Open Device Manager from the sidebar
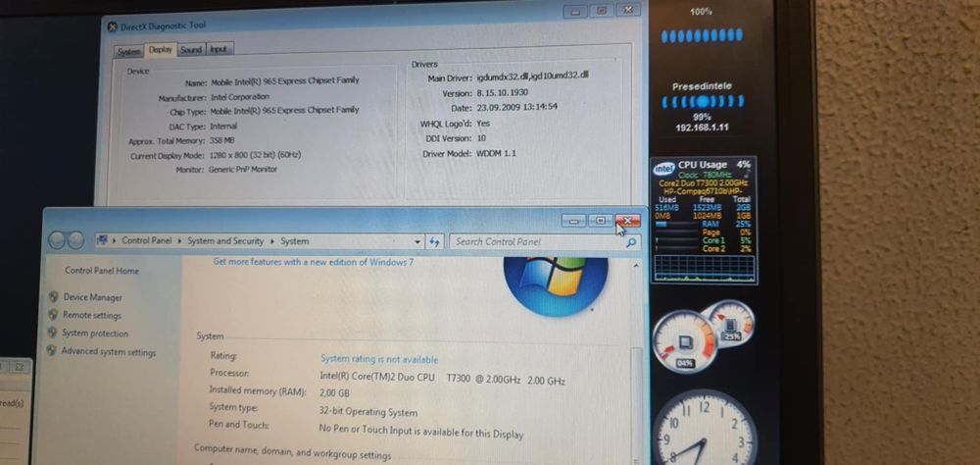The image size is (980, 465). coord(92,298)
